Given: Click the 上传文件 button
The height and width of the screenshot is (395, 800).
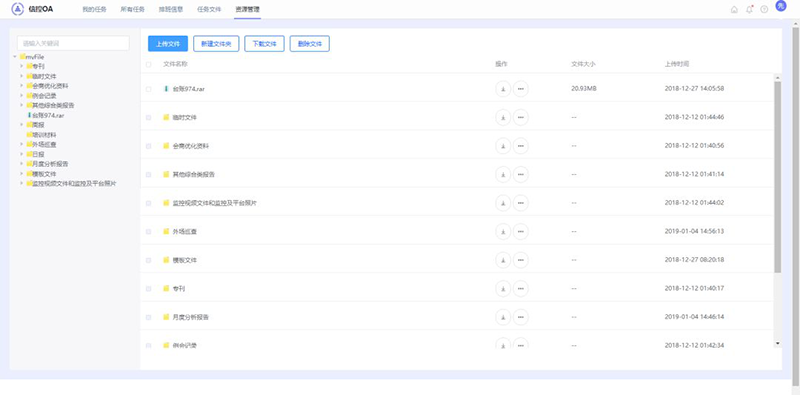Looking at the screenshot, I should 168,44.
